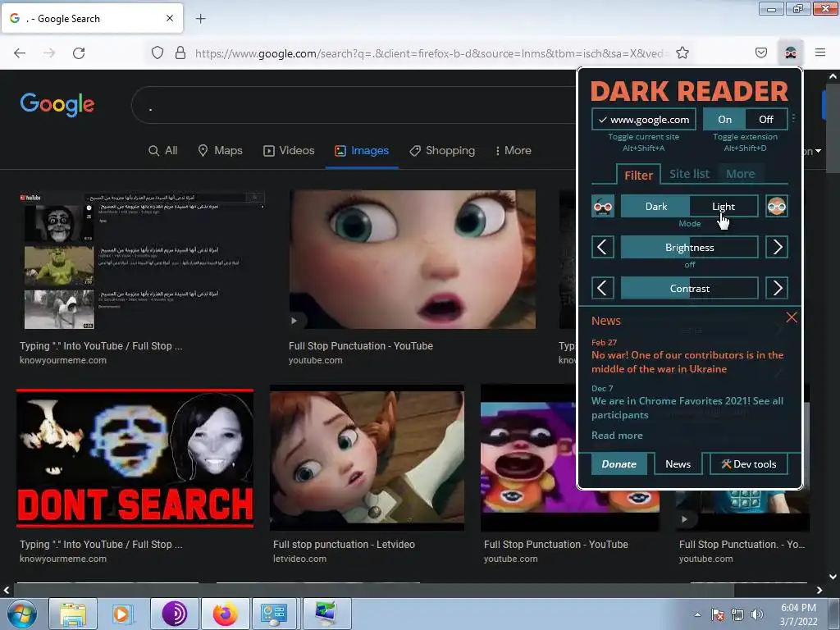Select the dark mode mascot icon

click(603, 206)
